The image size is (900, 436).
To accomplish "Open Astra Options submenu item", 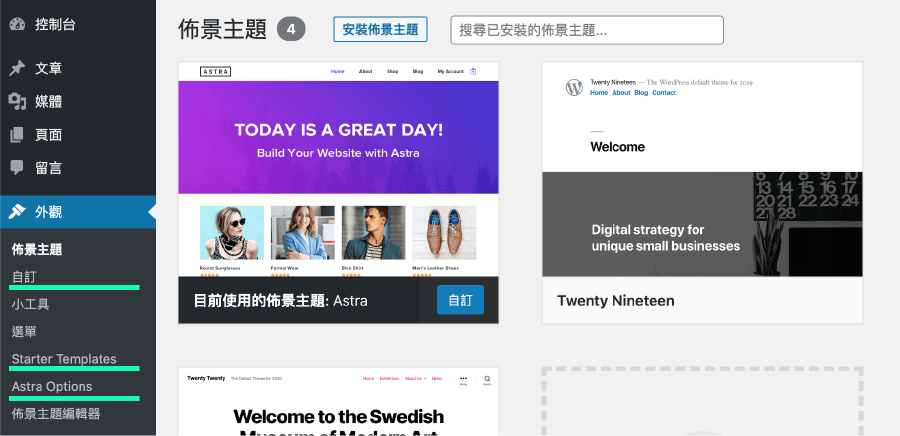I will click(x=52, y=387).
